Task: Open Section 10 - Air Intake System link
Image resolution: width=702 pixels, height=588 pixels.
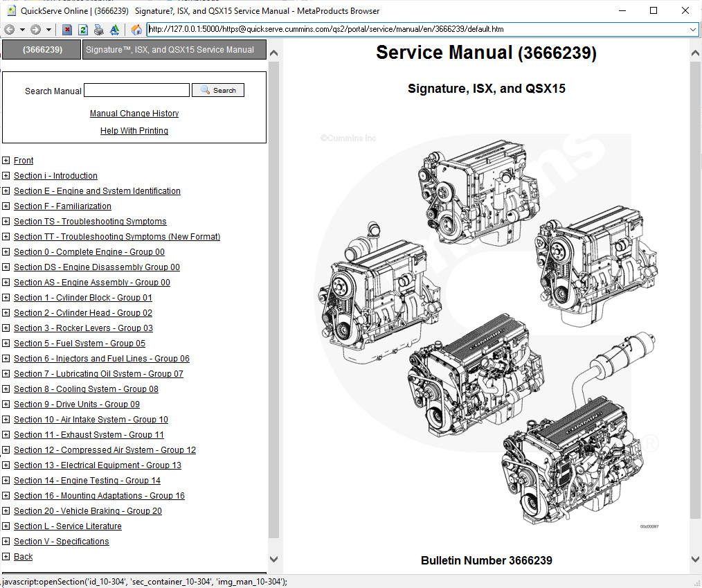Action: tap(91, 419)
